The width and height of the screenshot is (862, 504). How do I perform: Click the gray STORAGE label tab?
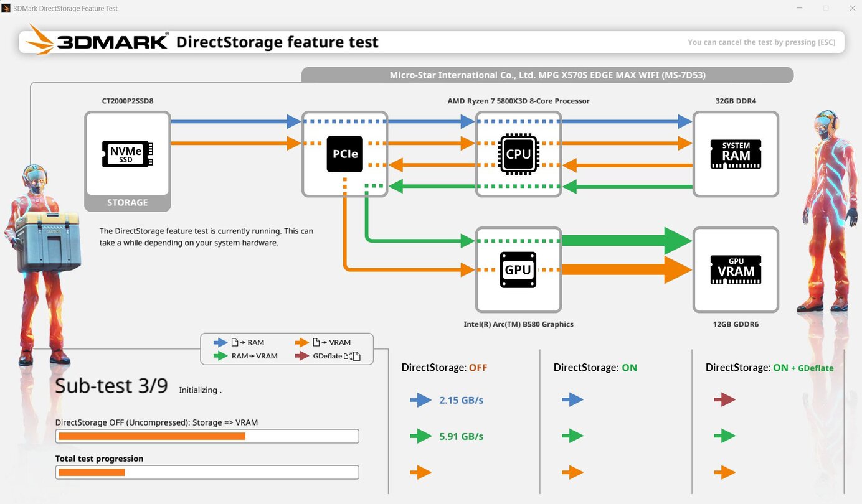[127, 202]
